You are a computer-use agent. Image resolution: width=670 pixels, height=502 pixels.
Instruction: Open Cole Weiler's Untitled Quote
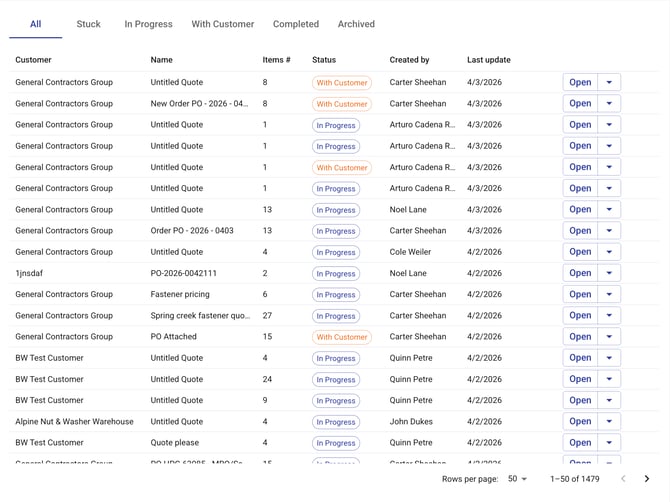coord(580,252)
